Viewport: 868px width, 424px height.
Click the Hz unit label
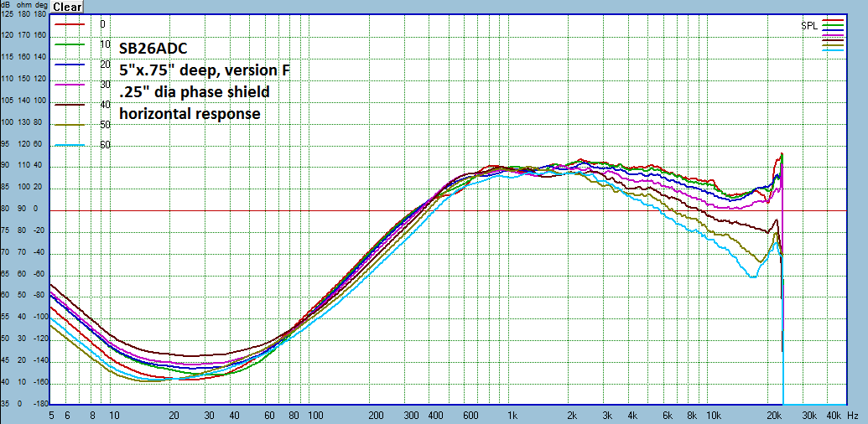pyautogui.click(x=853, y=415)
